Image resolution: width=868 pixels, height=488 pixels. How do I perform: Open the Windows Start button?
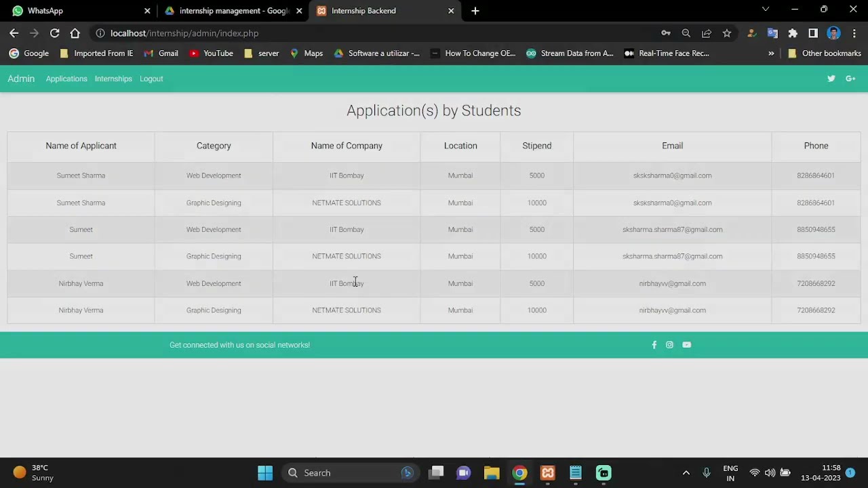tap(265, 473)
